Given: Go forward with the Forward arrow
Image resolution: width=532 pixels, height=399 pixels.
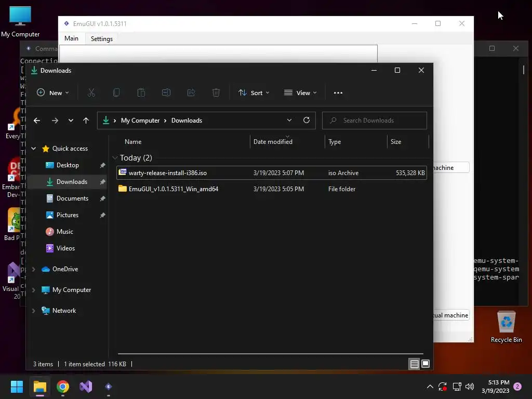Looking at the screenshot, I should pos(55,121).
